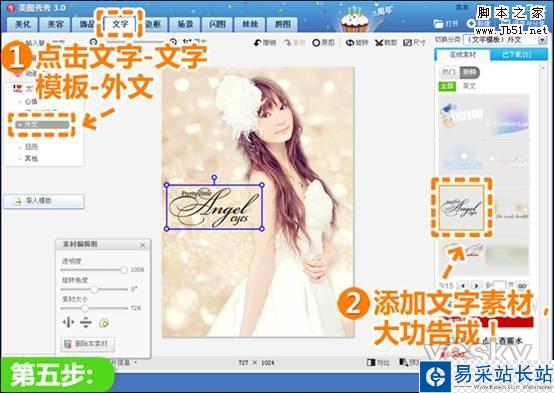The image size is (554, 393).
Task: Click the 旋转 rotate icon
Action: (350, 43)
